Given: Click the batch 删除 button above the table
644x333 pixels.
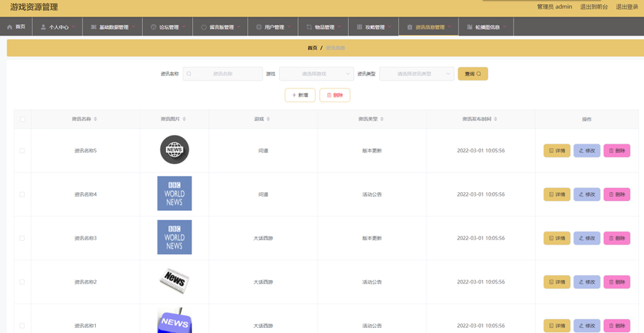Looking at the screenshot, I should click(x=335, y=95).
